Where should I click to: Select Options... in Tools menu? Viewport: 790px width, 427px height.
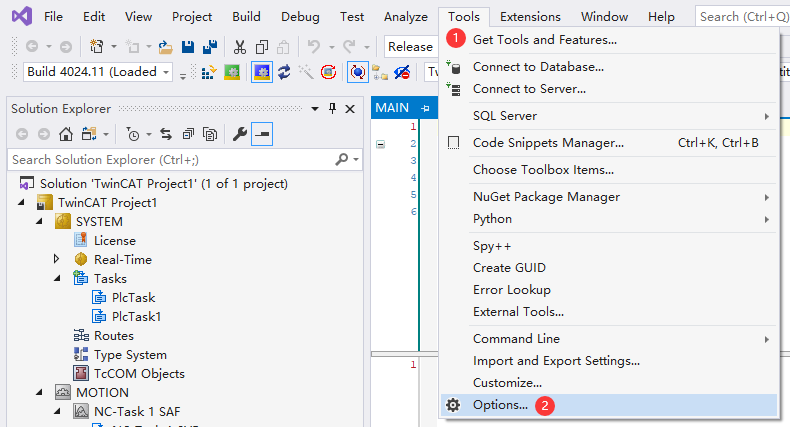pos(609,405)
